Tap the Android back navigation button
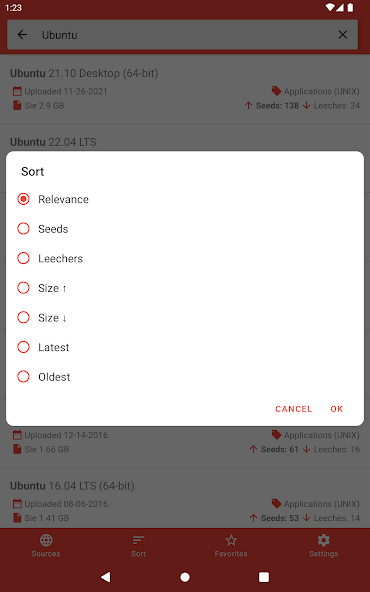Image resolution: width=370 pixels, height=592 pixels. pos(106,577)
